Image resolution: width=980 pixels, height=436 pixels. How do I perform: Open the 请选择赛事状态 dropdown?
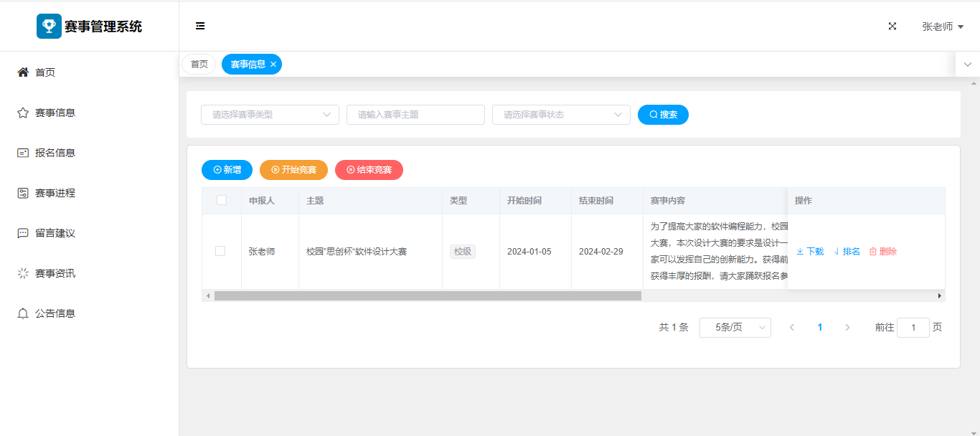click(x=561, y=115)
